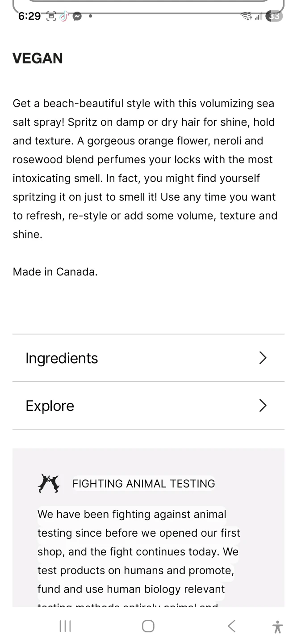Tap the battery level indicator
The image size is (297, 644).
tap(273, 16)
